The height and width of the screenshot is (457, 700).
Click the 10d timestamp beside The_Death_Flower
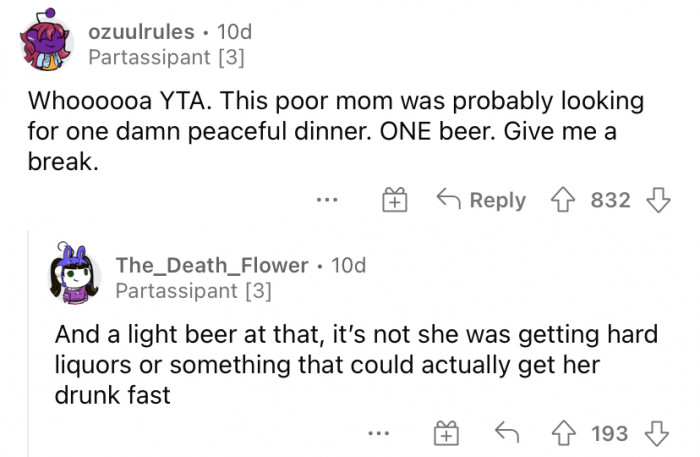348,265
